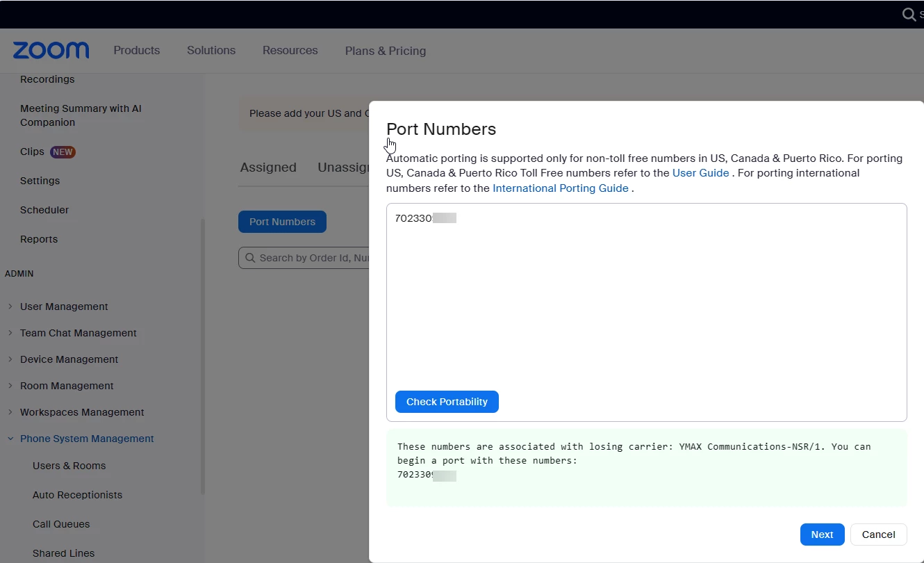
Task: Open Auto Receptionists submenu item
Action: click(77, 495)
